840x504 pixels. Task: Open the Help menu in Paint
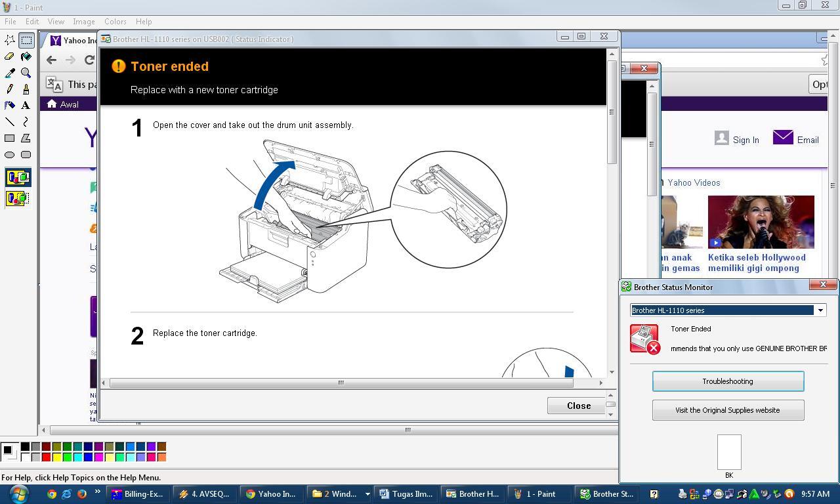(x=144, y=22)
